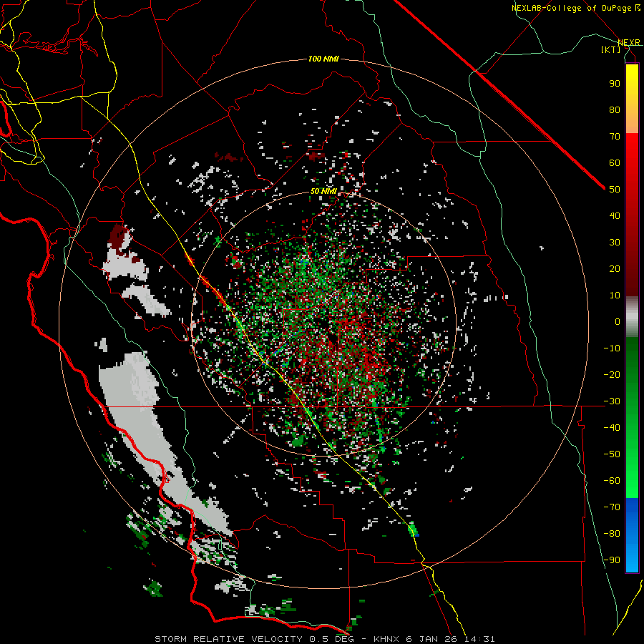Pick the bright red band on the color scale
Screen dimensions: 644x644
pyautogui.click(x=632, y=152)
